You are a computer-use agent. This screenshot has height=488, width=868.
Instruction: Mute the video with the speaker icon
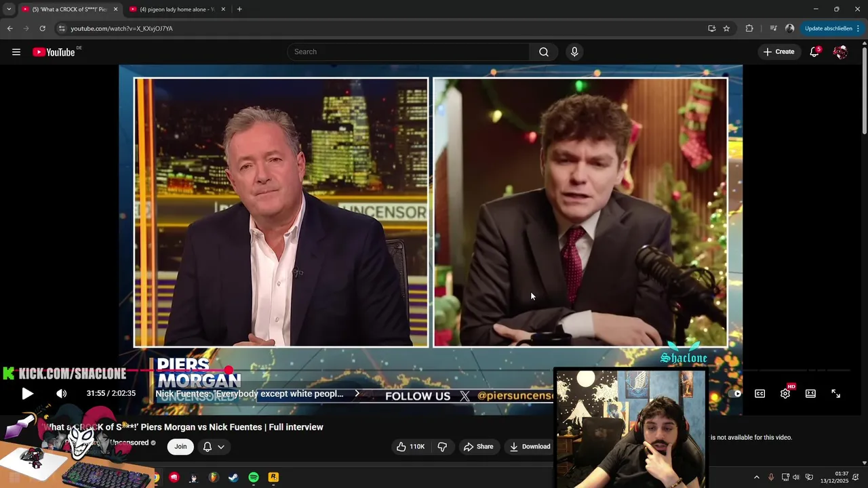coord(61,394)
